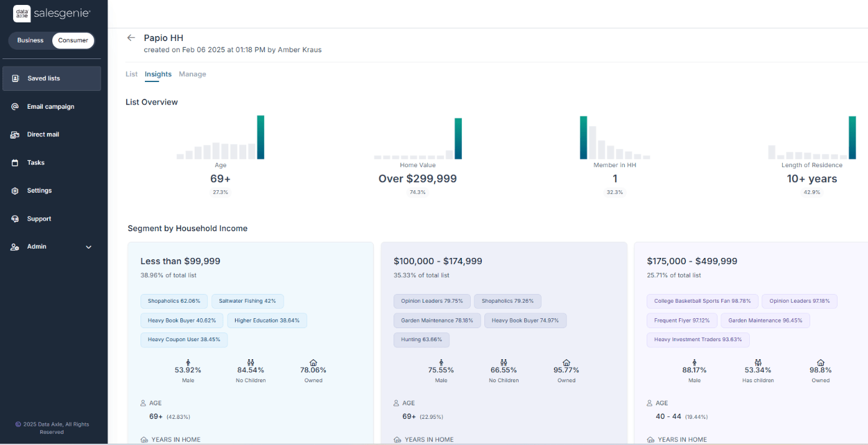Open the List tab
The width and height of the screenshot is (868, 445).
[x=131, y=74]
